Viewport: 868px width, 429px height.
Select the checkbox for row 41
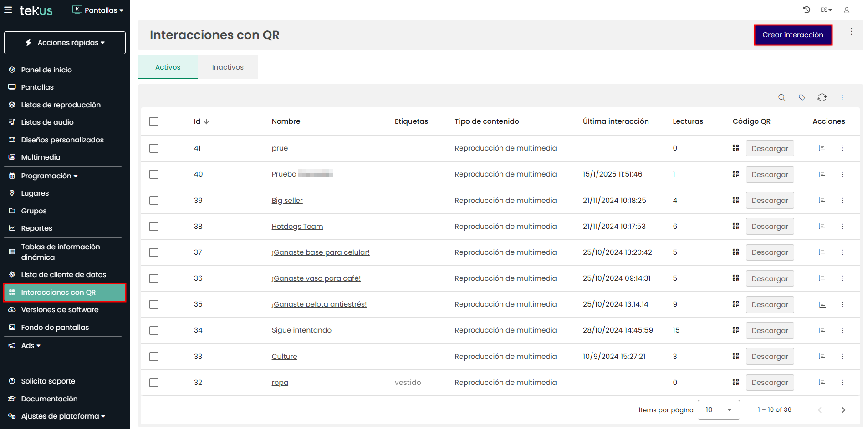[x=154, y=148]
